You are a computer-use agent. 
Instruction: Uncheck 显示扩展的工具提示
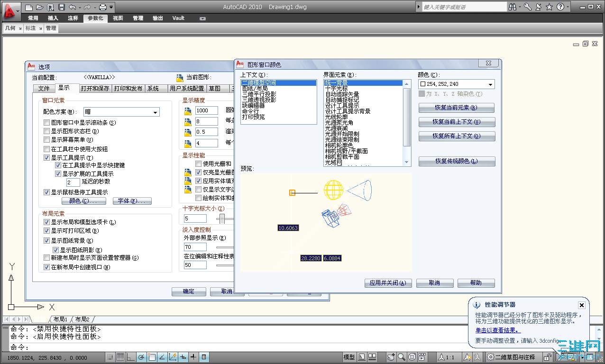tap(58, 173)
